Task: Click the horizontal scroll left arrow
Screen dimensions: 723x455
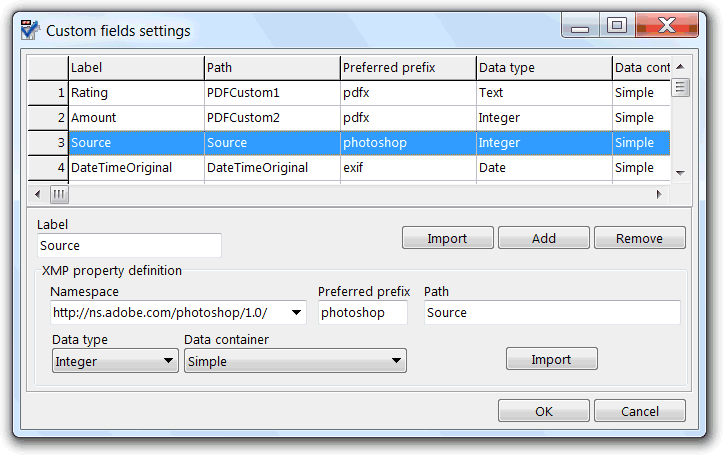Action: [37, 194]
